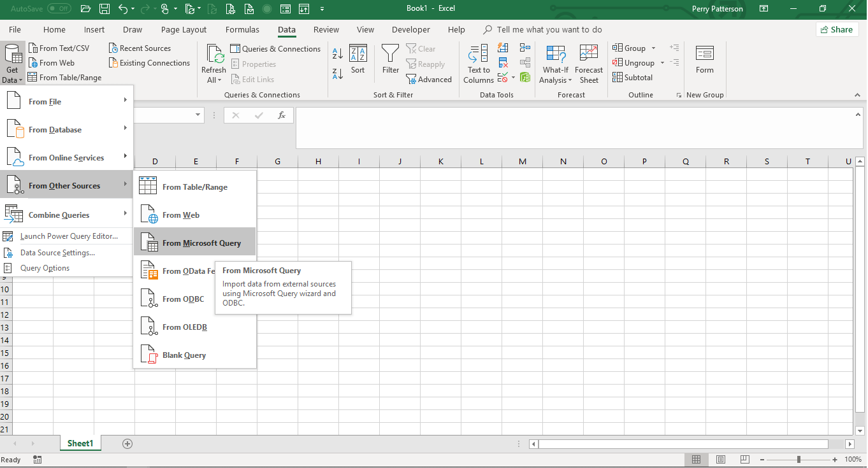
Task: Switch to Normal view in status bar
Action: 696,460
